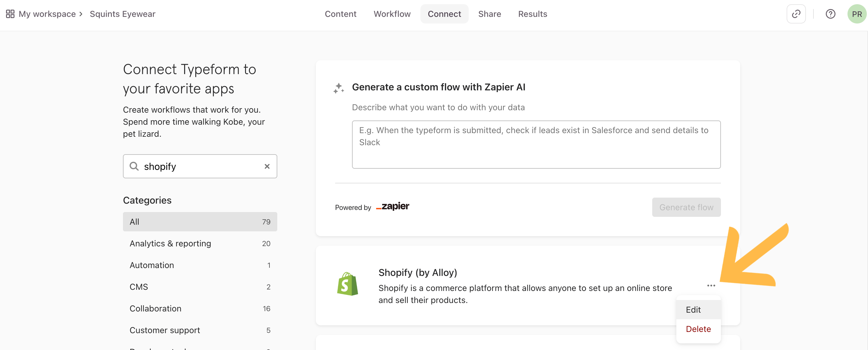Click the Shopify bag logo
The width and height of the screenshot is (868, 350).
pyautogui.click(x=348, y=284)
